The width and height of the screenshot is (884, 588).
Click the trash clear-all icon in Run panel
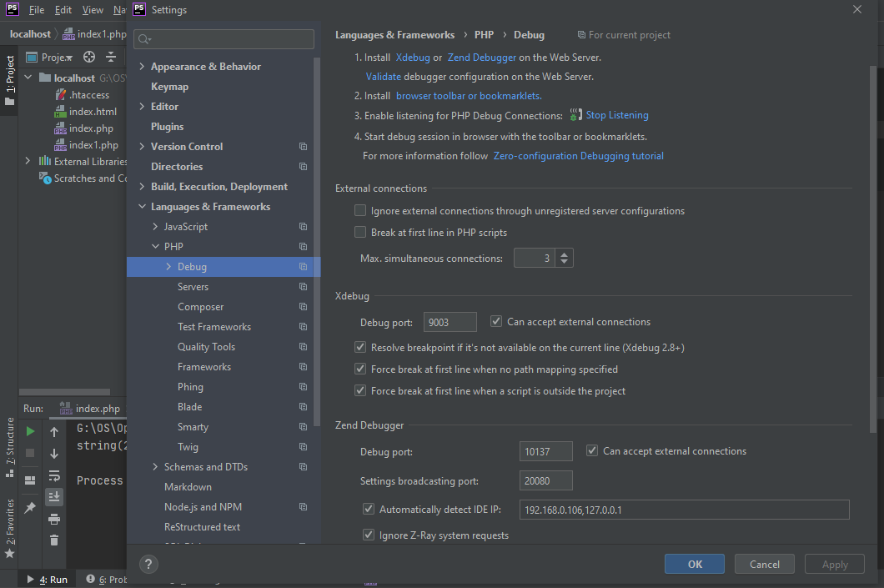click(54, 540)
